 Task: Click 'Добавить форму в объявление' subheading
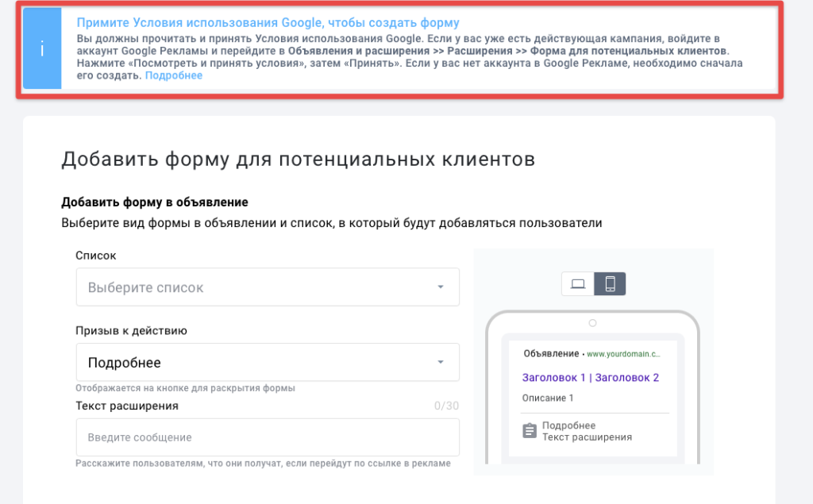point(155,202)
